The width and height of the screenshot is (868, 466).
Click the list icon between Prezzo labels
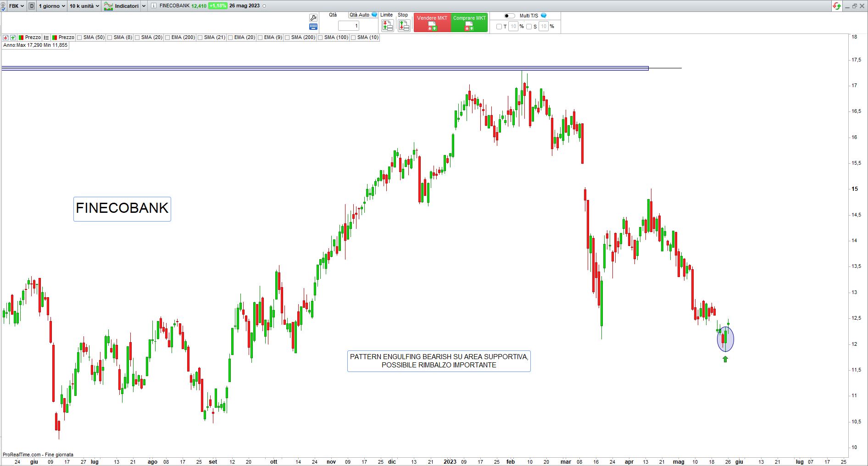pos(46,38)
